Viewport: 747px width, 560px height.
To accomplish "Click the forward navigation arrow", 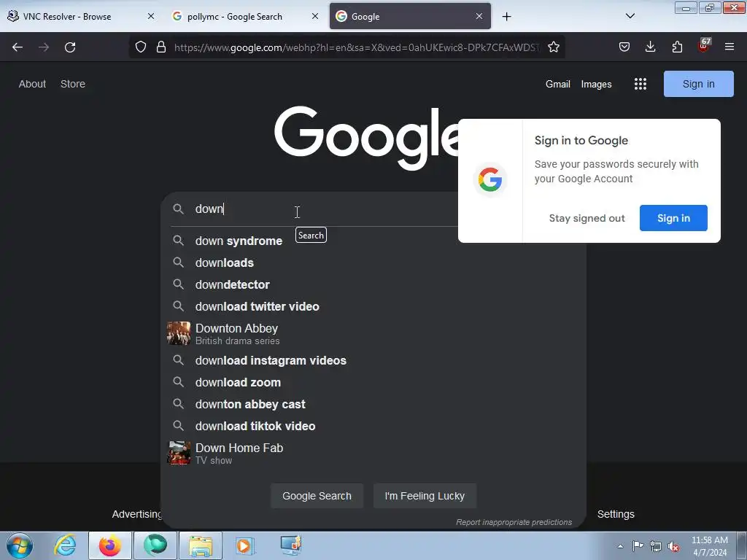I will tap(44, 47).
